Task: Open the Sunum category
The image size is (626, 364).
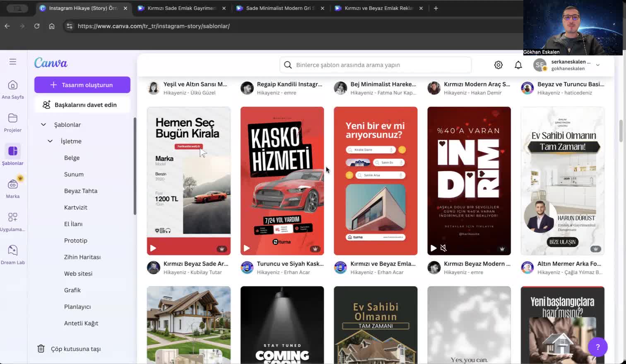Action: tap(74, 174)
